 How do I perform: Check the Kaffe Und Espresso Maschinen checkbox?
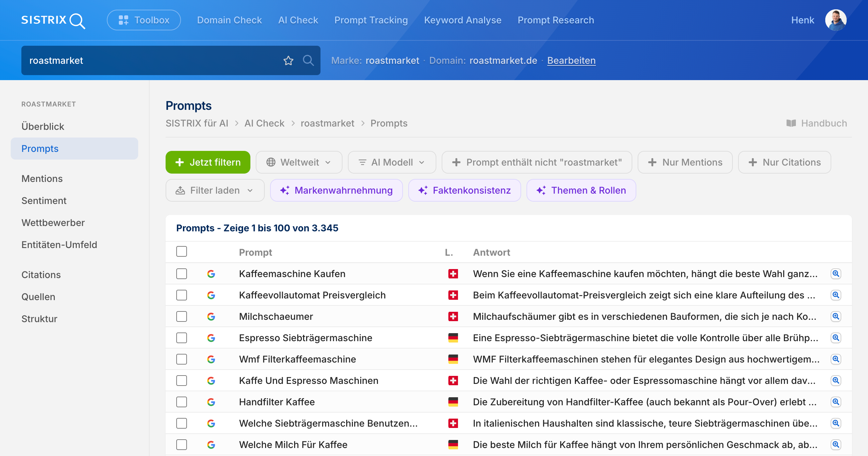(x=182, y=381)
